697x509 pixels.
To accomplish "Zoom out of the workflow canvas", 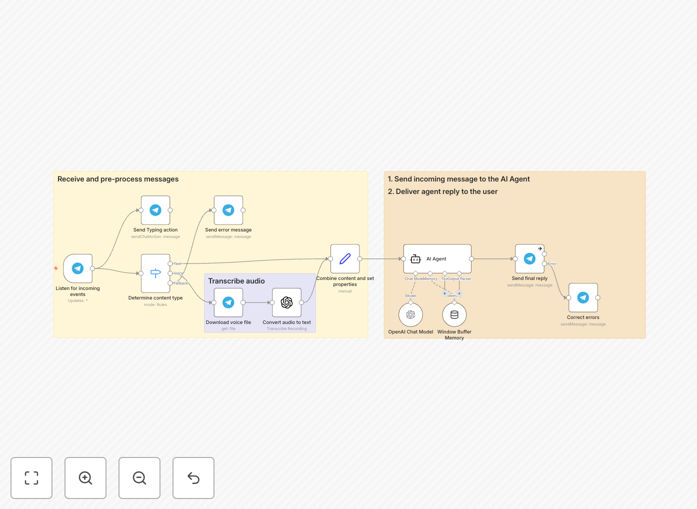I will (x=139, y=478).
